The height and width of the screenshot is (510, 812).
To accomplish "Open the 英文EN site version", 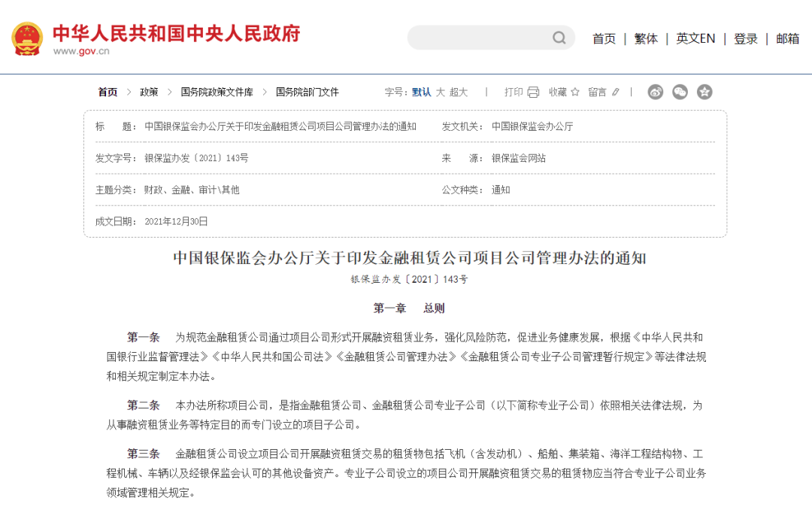I will click(695, 38).
